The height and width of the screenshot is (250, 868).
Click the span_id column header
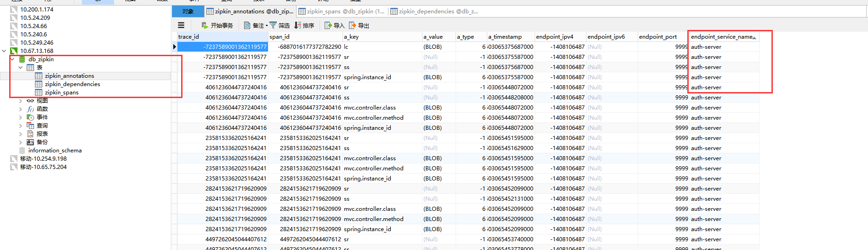tap(305, 36)
